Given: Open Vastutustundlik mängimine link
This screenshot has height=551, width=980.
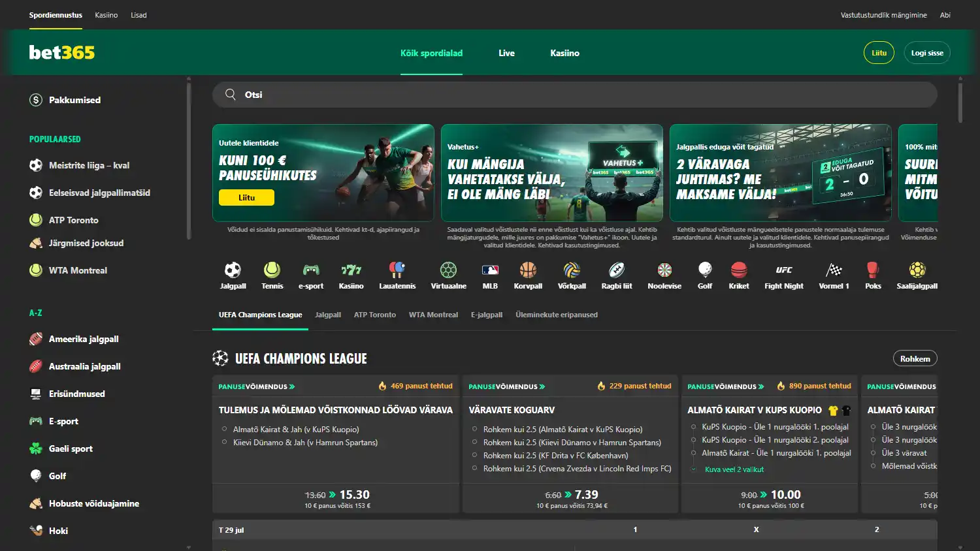Looking at the screenshot, I should [883, 15].
